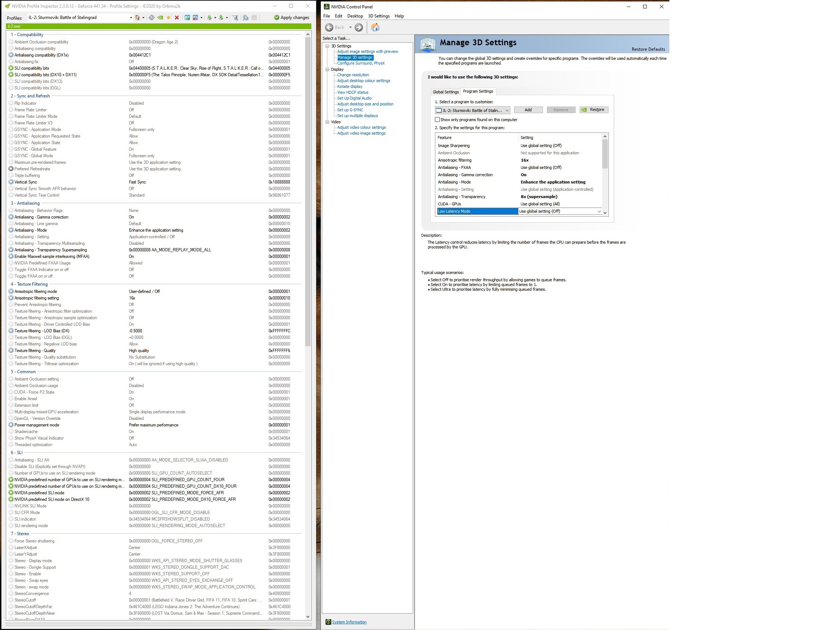Click the add application to profile icon
840x630 pixels.
click(187, 18)
